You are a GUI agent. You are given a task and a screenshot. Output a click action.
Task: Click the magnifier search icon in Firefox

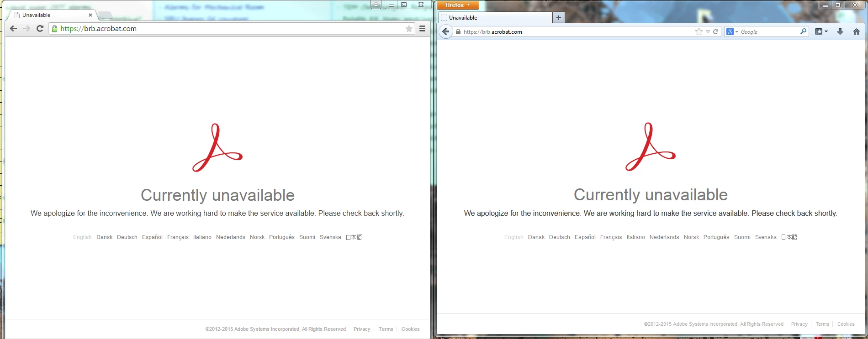tap(803, 31)
